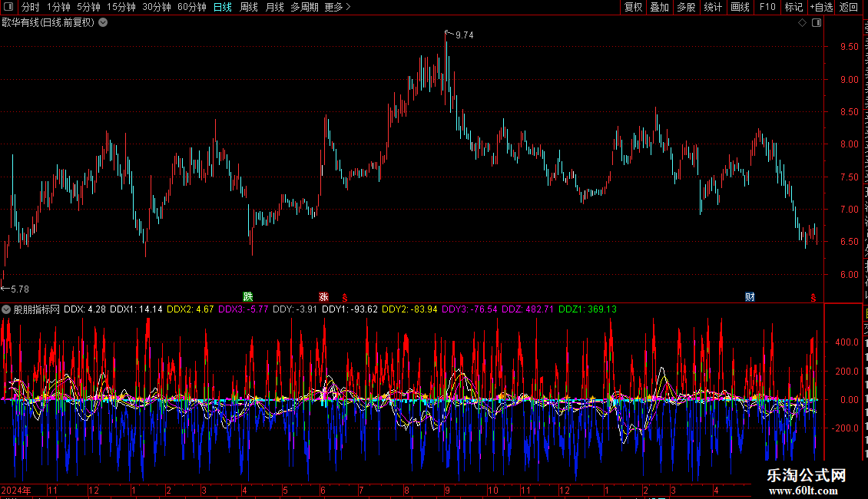This screenshot has height=499, width=868.
Task: Select the 月线 monthly chart tab
Action: coord(274,7)
